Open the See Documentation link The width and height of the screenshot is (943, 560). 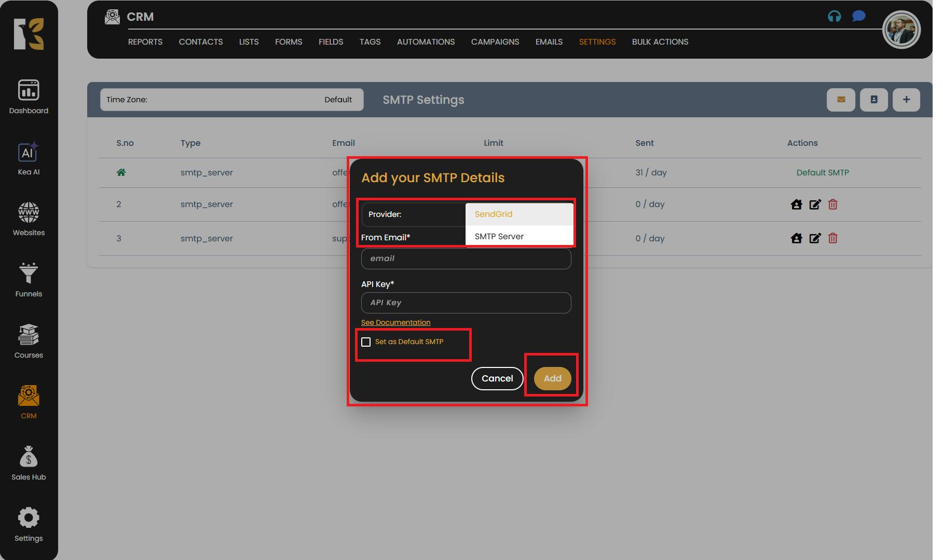click(395, 323)
